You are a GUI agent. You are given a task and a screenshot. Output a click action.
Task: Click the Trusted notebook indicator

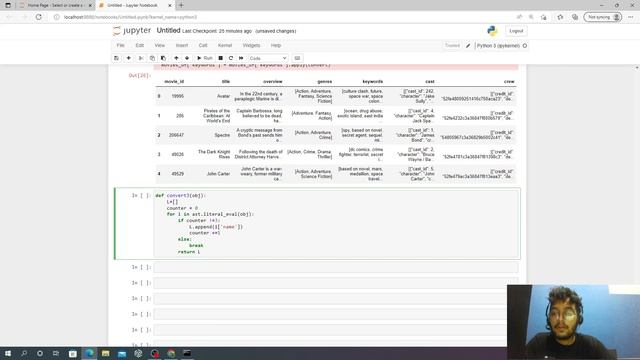click(x=452, y=46)
